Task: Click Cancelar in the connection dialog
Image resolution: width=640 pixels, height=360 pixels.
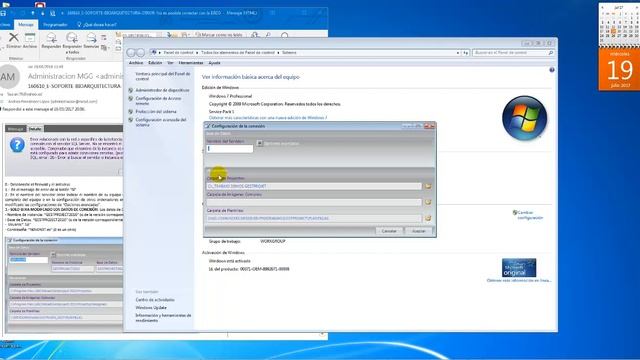Action: tap(389, 231)
